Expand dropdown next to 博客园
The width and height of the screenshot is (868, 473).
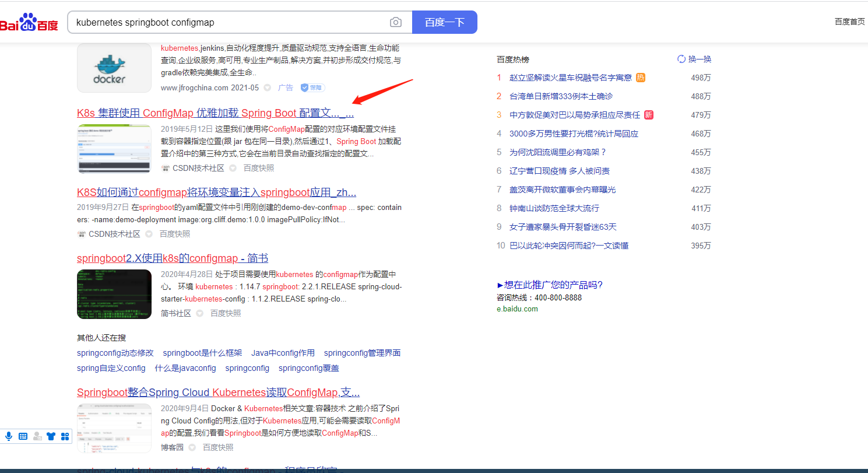point(192,447)
